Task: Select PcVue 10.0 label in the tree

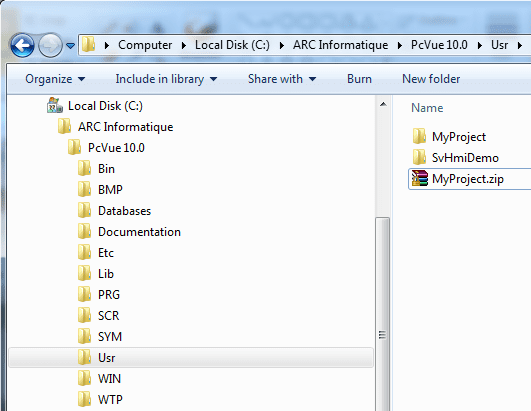Action: tap(116, 148)
